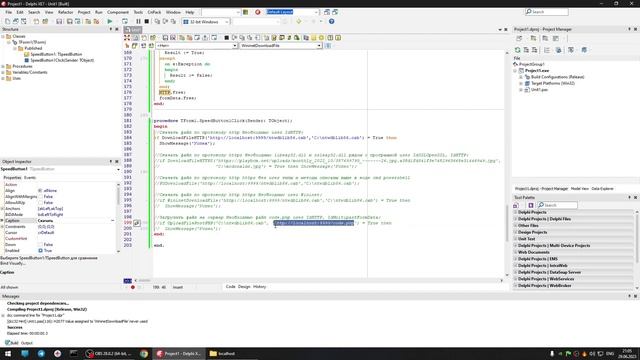640x360 pixels.
Task: Click the save layout icon beside Default Layout
Action: pos(327,12)
